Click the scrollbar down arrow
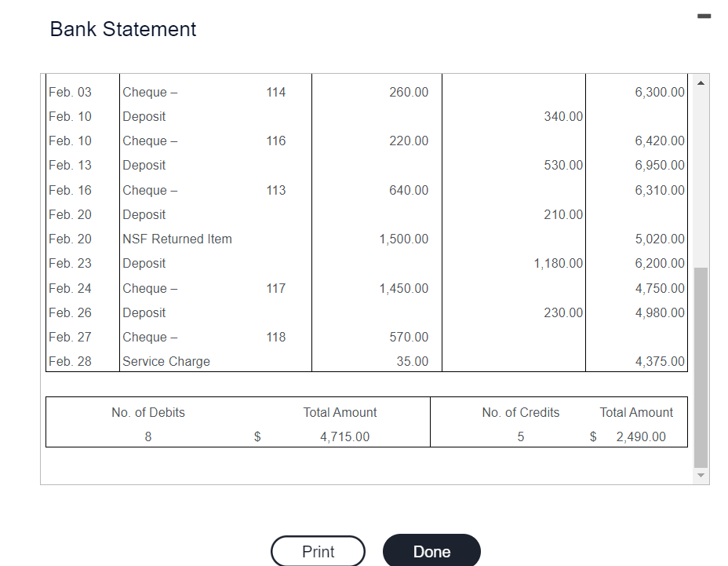Image resolution: width=728 pixels, height=566 pixels. [702, 474]
